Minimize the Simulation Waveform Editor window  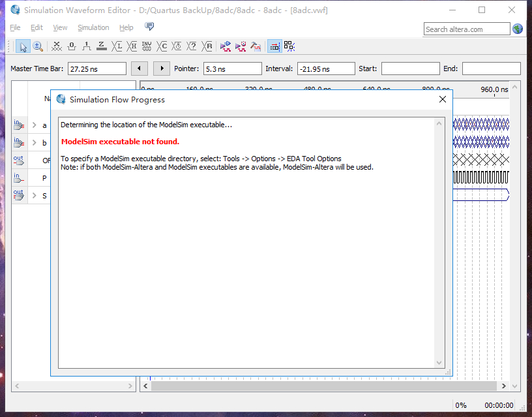[452, 10]
